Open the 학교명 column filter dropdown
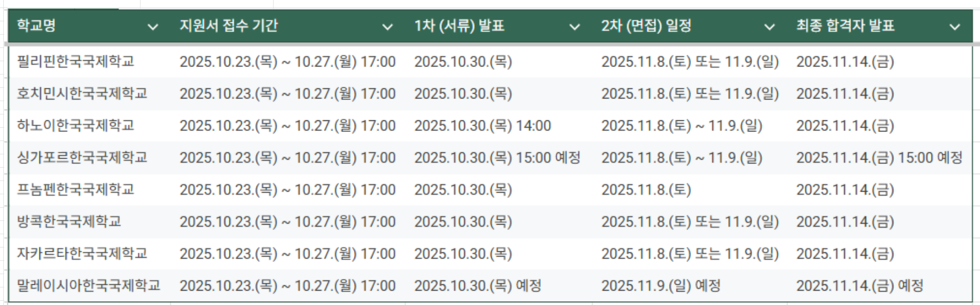 (153, 27)
